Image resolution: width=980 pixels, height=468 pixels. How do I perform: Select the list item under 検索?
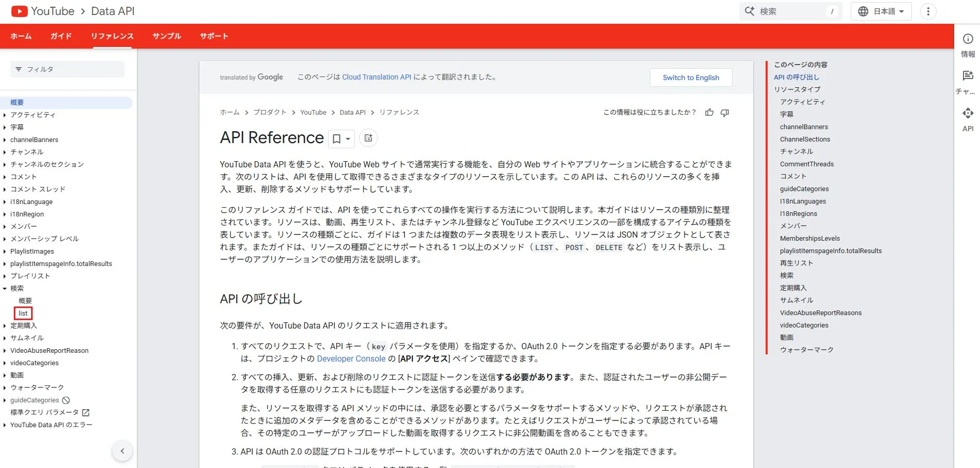23,314
